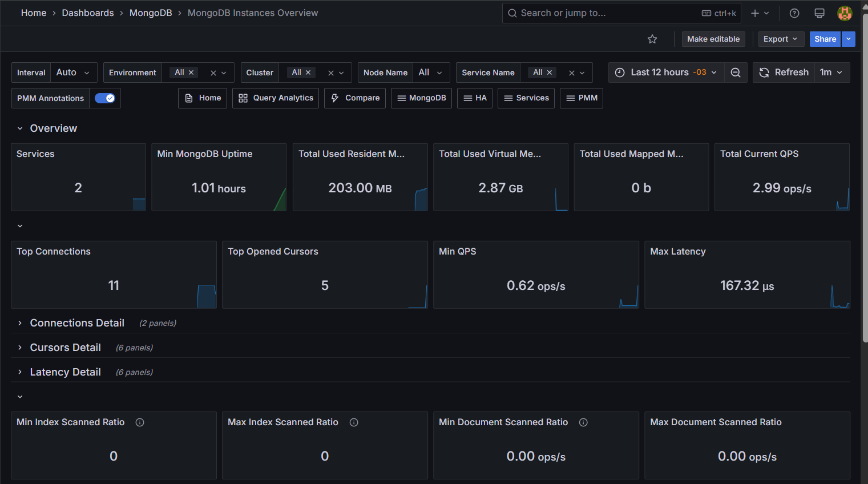Show info for Min Document Scanned Ratio

click(583, 422)
